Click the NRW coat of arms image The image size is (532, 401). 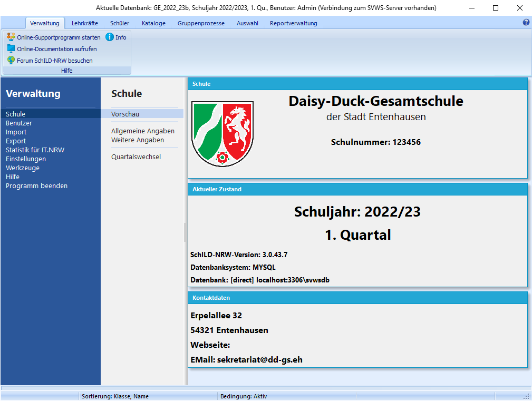click(222, 134)
